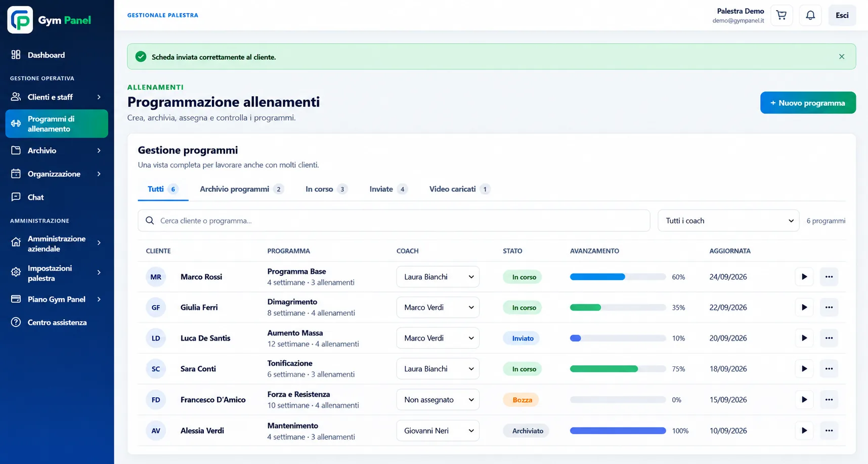Change coach for Giulia Ferri's program
This screenshot has height=464, width=868.
coord(438,307)
